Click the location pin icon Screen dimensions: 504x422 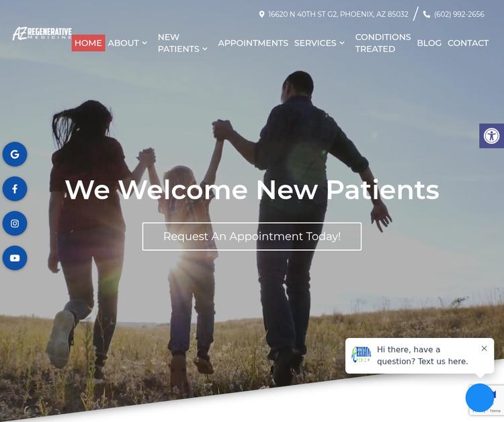(x=261, y=15)
